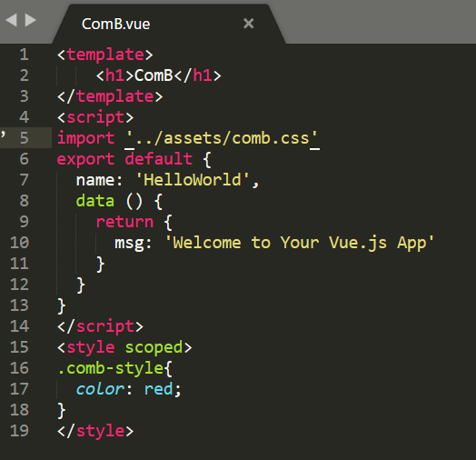This screenshot has width=476, height=460.
Task: Click the 'default' keyword on line 6
Action: (159, 159)
